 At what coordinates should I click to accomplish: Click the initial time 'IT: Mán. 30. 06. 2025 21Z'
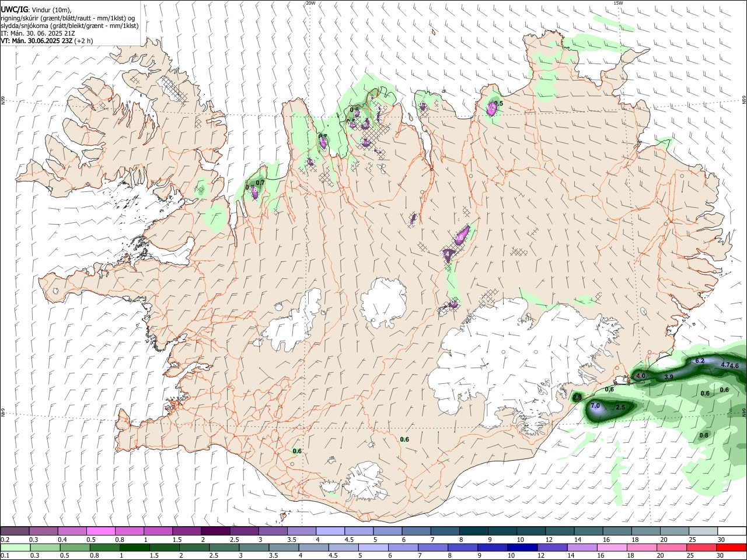[x=38, y=34]
